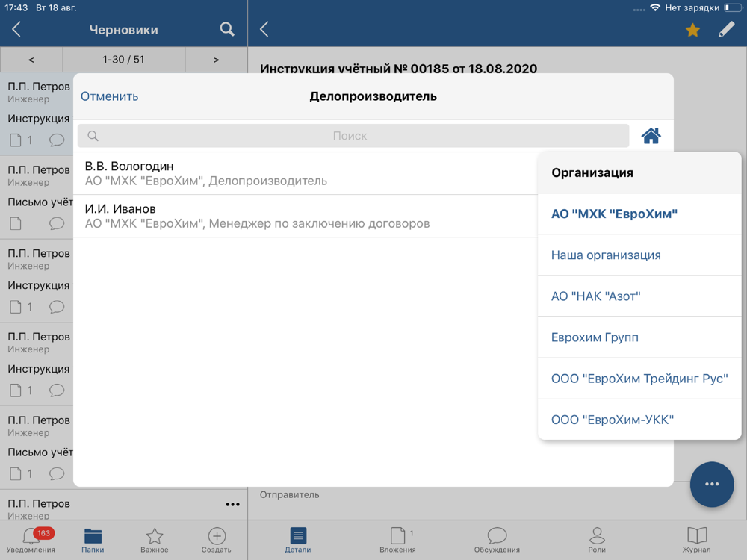This screenshot has width=747, height=560.
Task: Open Вложения tab
Action: pyautogui.click(x=398, y=541)
